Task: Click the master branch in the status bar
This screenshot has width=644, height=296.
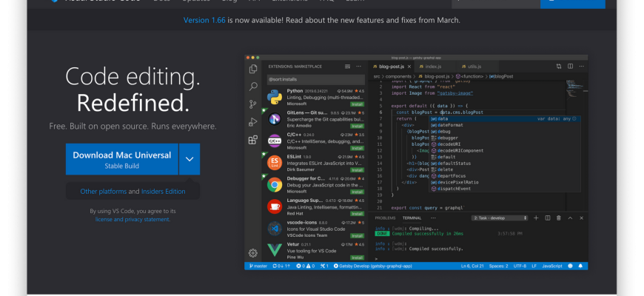Action: click(258, 265)
